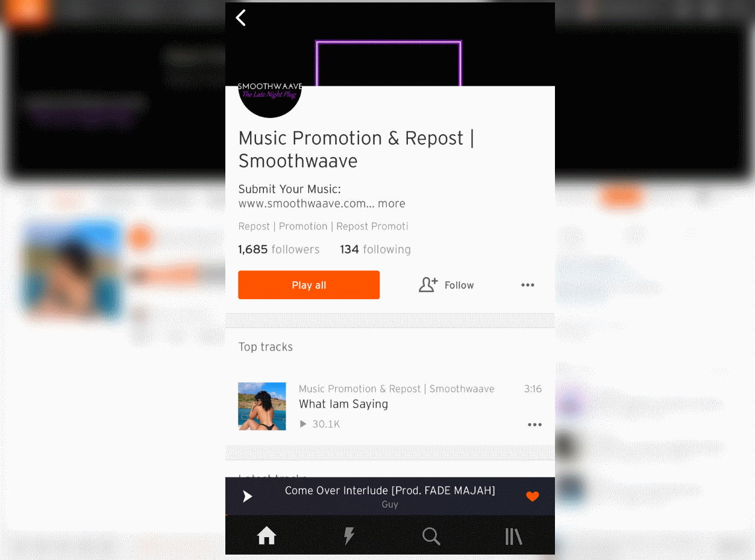Open the Come Over Interlude player title

click(x=390, y=491)
